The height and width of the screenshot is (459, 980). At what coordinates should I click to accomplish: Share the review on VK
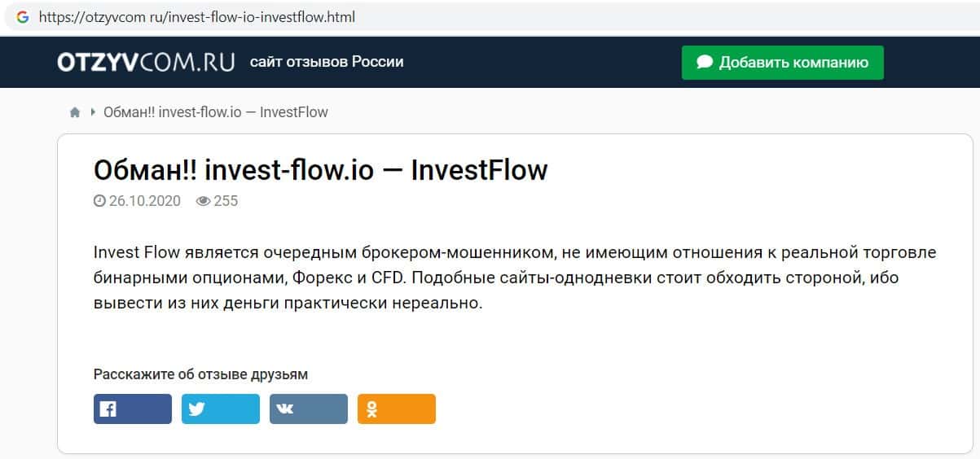point(309,409)
